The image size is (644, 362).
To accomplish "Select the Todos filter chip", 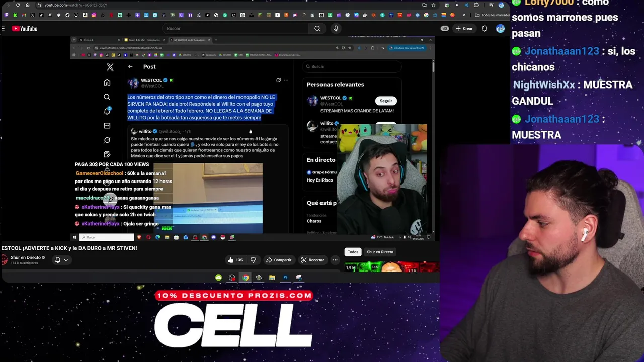I will coord(353,252).
